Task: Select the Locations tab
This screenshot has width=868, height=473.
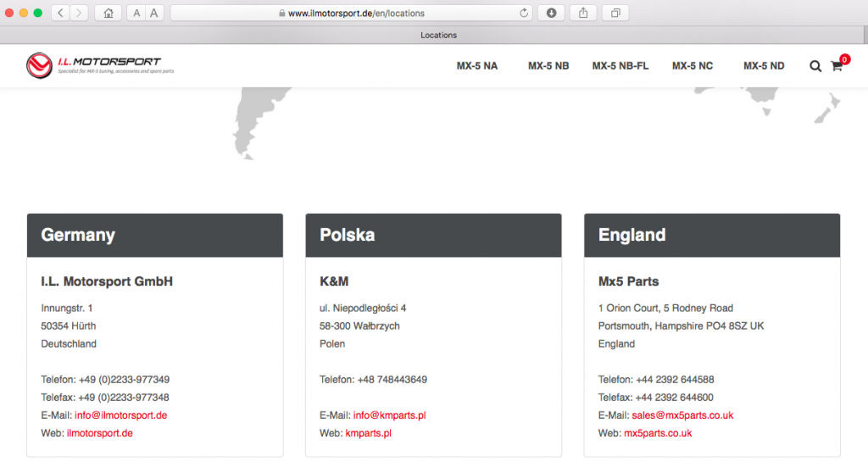Action: 438,35
